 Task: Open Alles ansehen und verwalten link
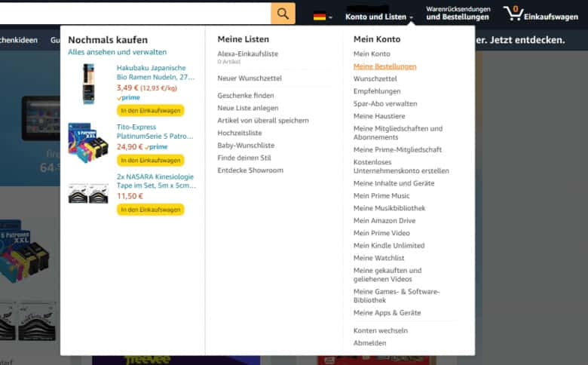(117, 52)
